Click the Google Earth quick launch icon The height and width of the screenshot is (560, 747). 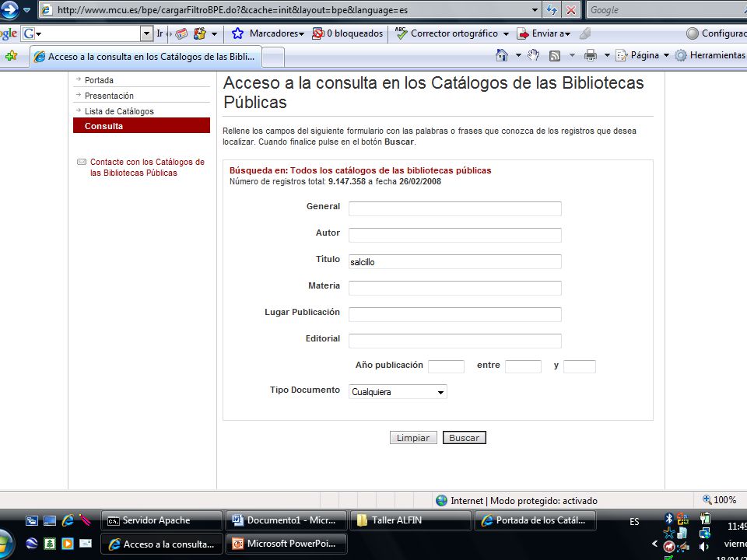coord(31,544)
